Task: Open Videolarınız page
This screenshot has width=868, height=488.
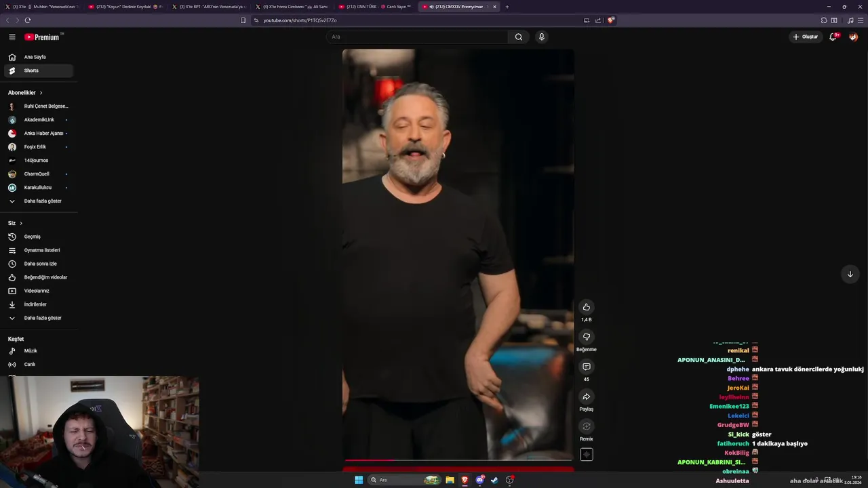Action: 39,291
